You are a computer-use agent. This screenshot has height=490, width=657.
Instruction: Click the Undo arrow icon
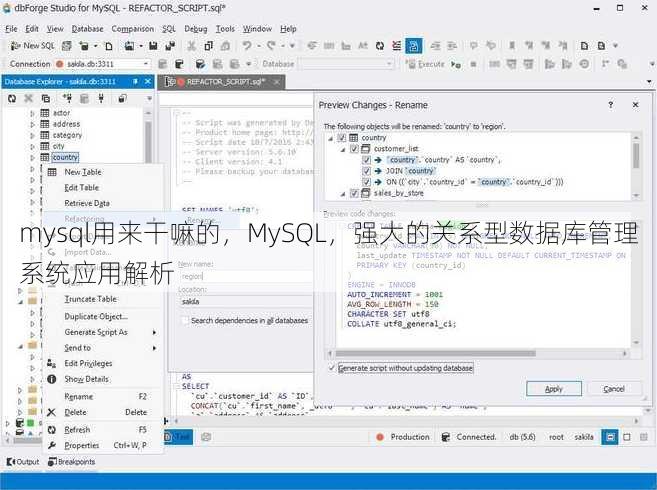(x=247, y=46)
